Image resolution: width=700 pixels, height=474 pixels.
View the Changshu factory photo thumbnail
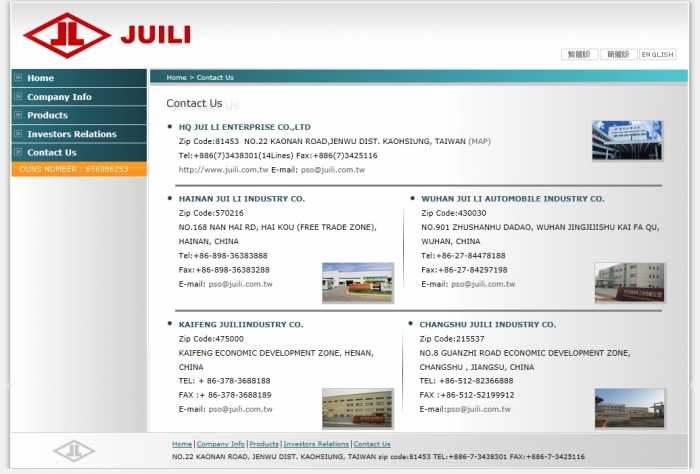pyautogui.click(x=630, y=408)
